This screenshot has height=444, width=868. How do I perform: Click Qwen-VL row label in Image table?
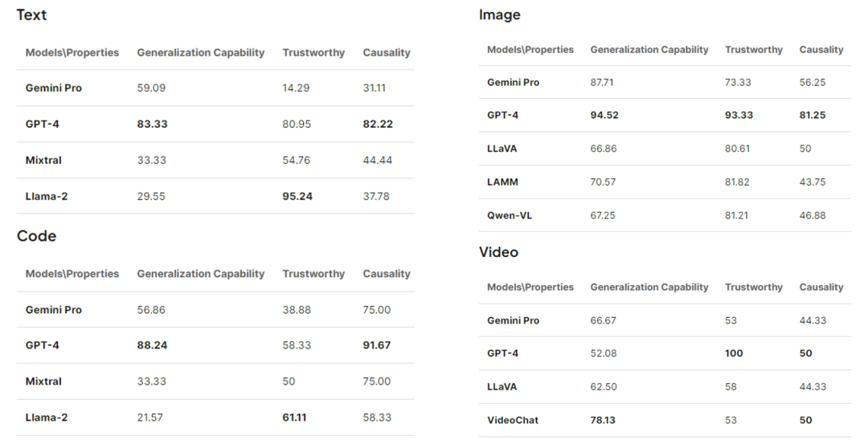click(x=510, y=215)
